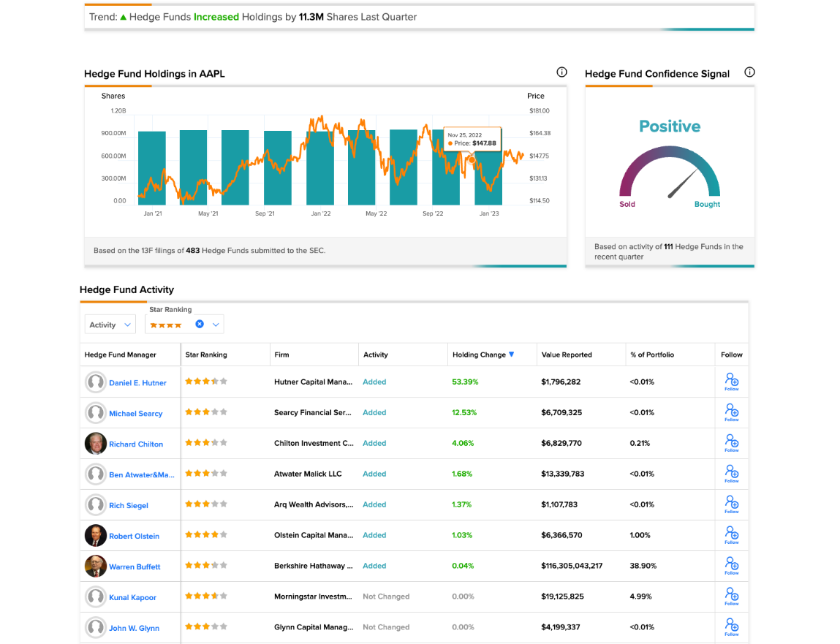The image size is (840, 644).
Task: Follow Daniel E. Hutner via follow icon
Action: [732, 382]
